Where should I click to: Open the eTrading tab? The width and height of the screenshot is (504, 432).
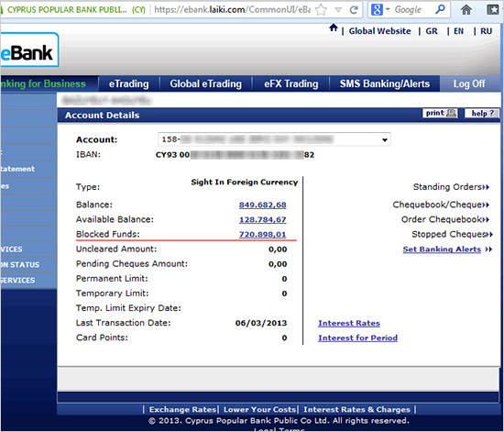129,83
